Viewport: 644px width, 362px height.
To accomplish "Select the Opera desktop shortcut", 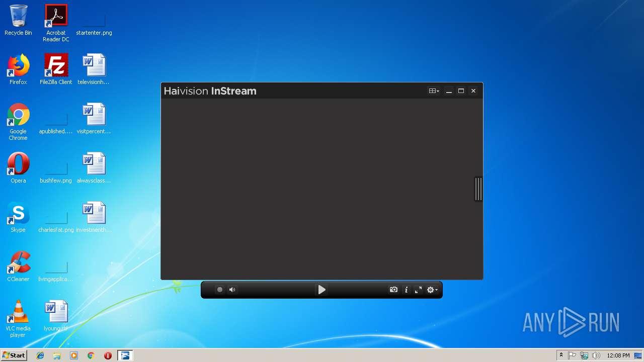I will 18,168.
